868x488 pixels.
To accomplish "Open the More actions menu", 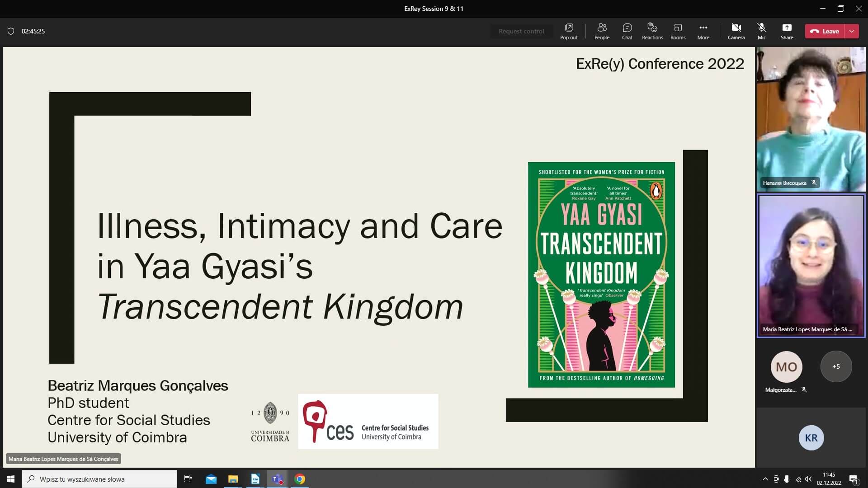I will pos(703,31).
